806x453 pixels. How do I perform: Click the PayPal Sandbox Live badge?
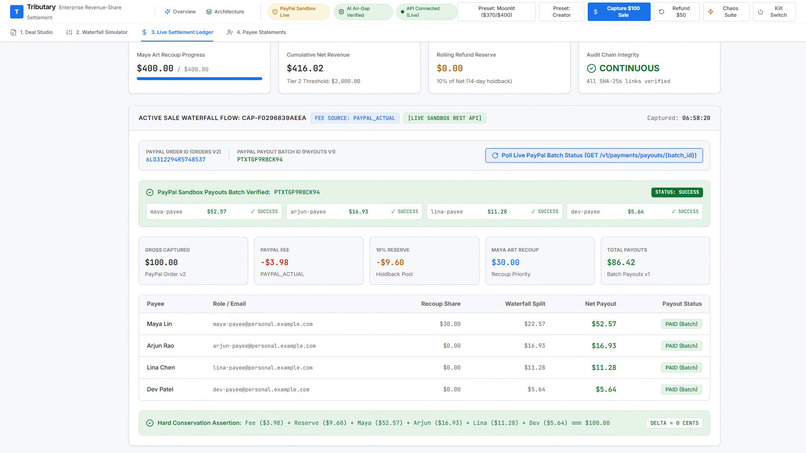(x=299, y=12)
